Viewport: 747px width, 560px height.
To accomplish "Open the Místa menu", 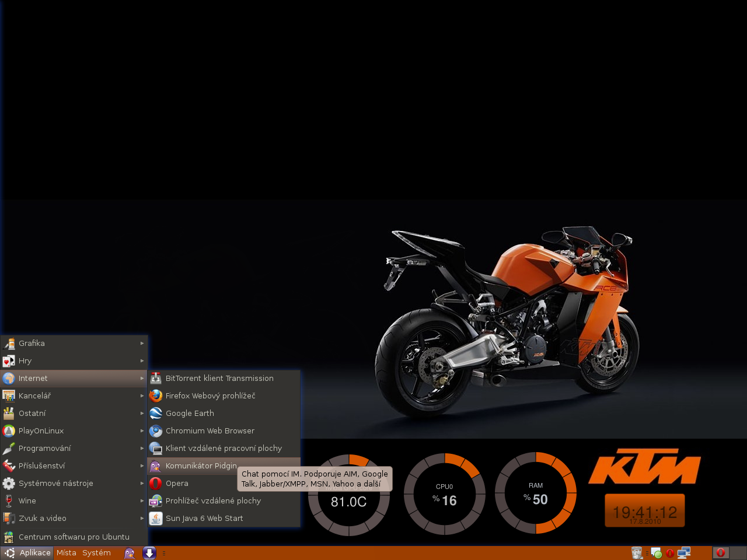I will coord(67,553).
